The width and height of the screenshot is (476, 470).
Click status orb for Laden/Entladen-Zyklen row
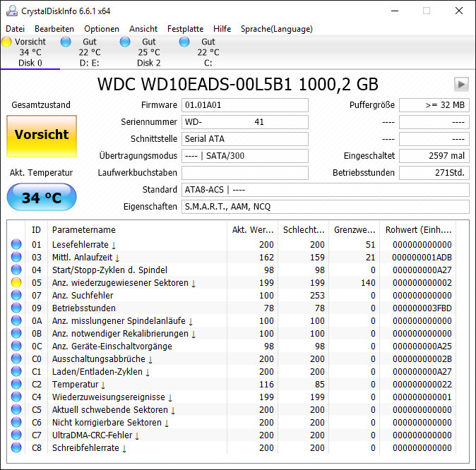point(16,372)
